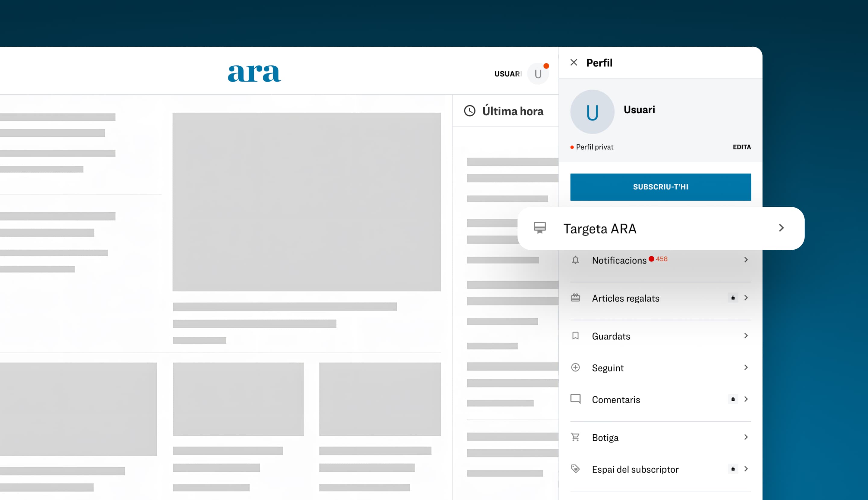
Task: Click the Usuari profile name
Action: (x=639, y=110)
